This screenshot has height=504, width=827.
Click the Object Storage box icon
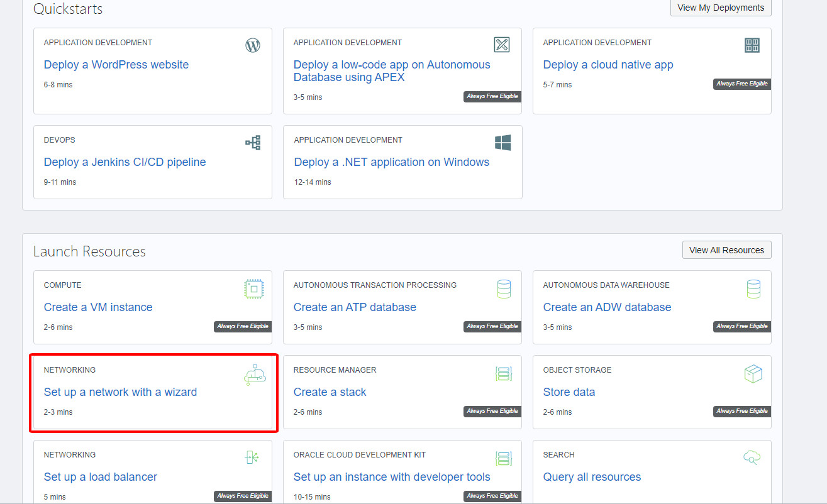[x=753, y=373]
